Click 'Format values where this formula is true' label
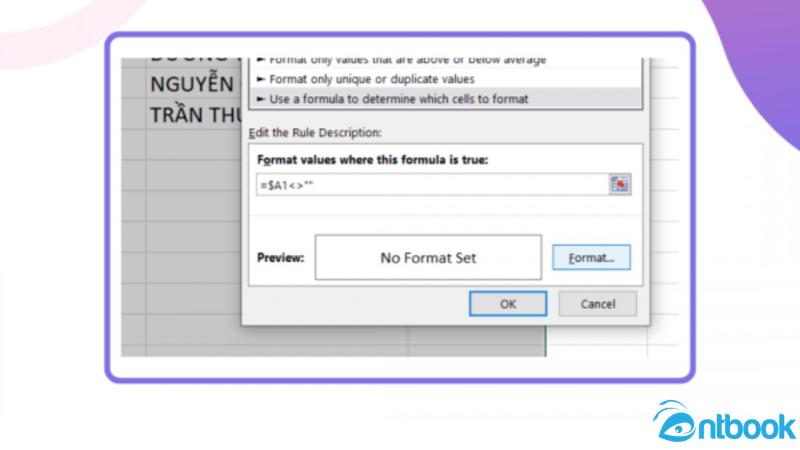 pyautogui.click(x=372, y=160)
